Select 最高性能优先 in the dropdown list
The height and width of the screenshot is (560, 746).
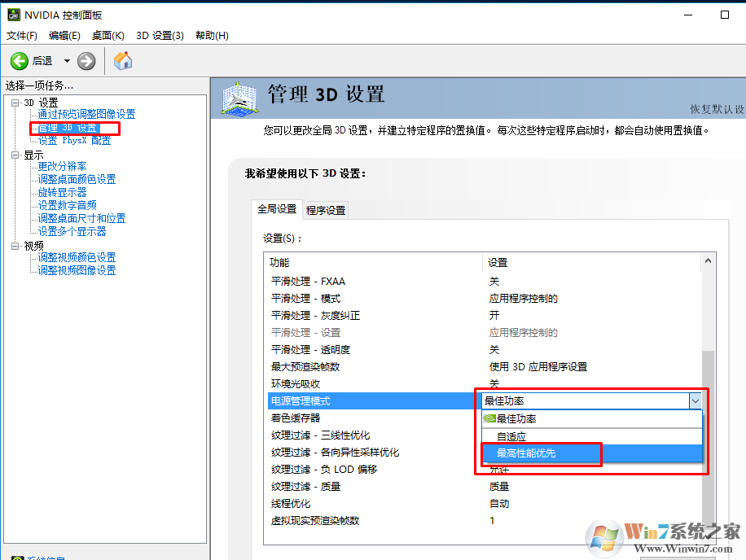pos(526,453)
